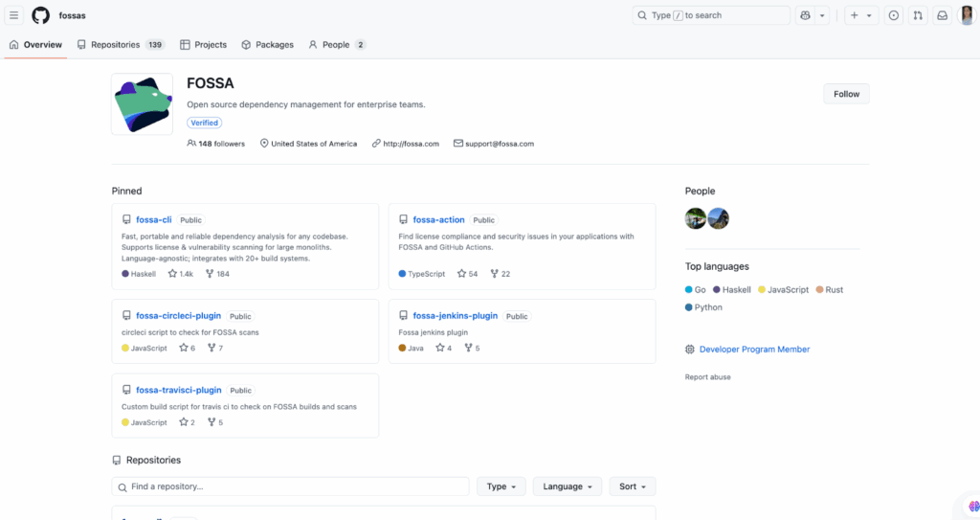This screenshot has width=980, height=520.
Task: Expand the Copilot dropdown arrow
Action: click(x=822, y=15)
